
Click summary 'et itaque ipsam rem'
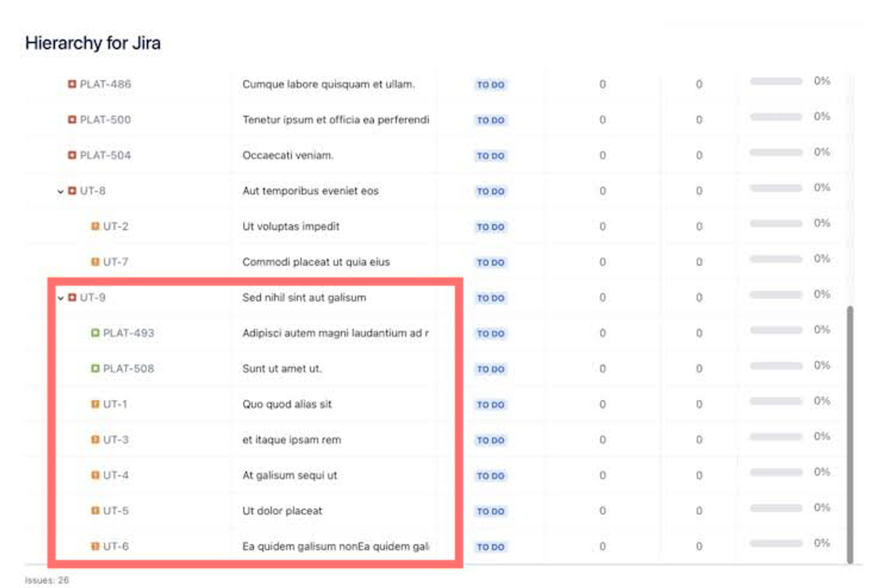[x=292, y=440]
